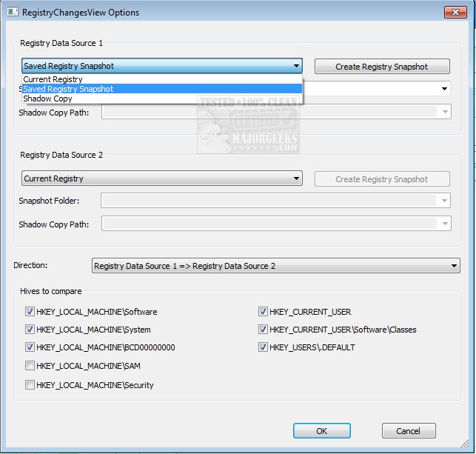Click Create Registry Snapshot for Data Source 1
The height and width of the screenshot is (454, 476).
pos(382,67)
